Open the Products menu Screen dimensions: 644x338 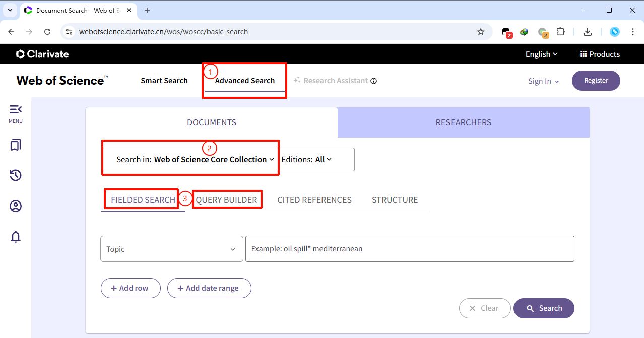(600, 54)
